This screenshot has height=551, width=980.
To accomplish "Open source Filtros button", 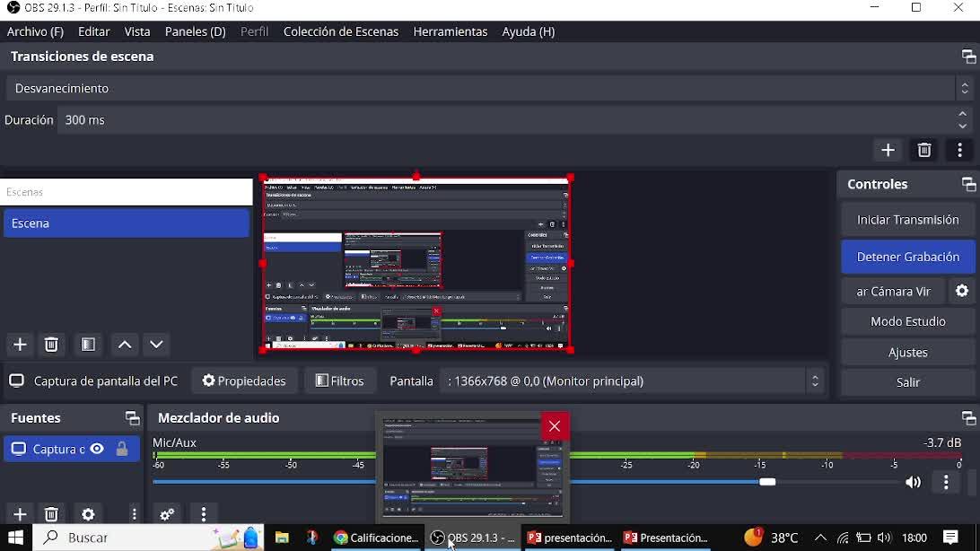I will coord(339,381).
